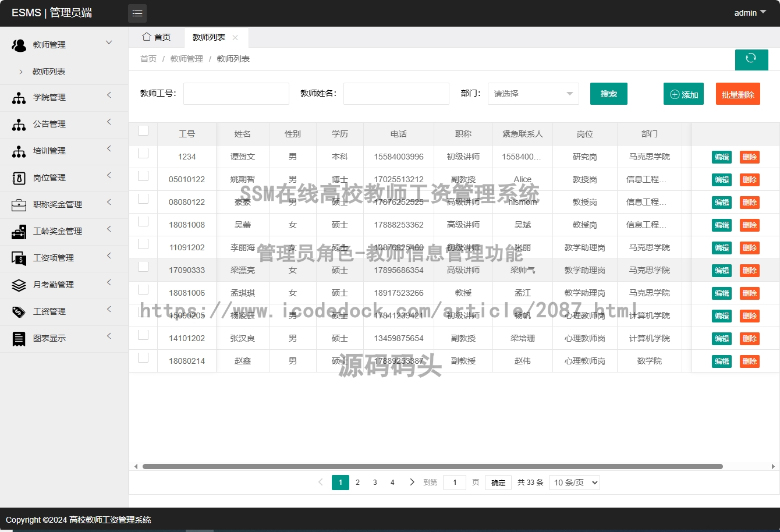Viewport: 780px width, 532px height.
Task: Click the page number jump input
Action: tap(455, 483)
